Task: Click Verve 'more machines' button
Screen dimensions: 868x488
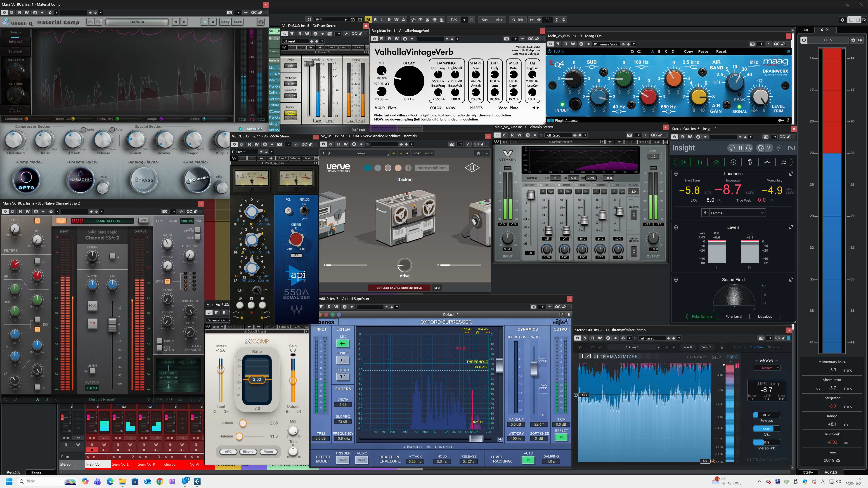Action: (432, 168)
